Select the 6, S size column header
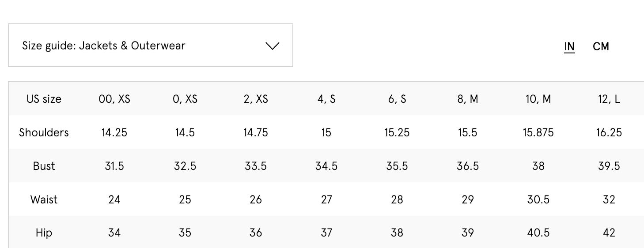Image resolution: width=644 pixels, height=248 pixels. click(x=397, y=99)
